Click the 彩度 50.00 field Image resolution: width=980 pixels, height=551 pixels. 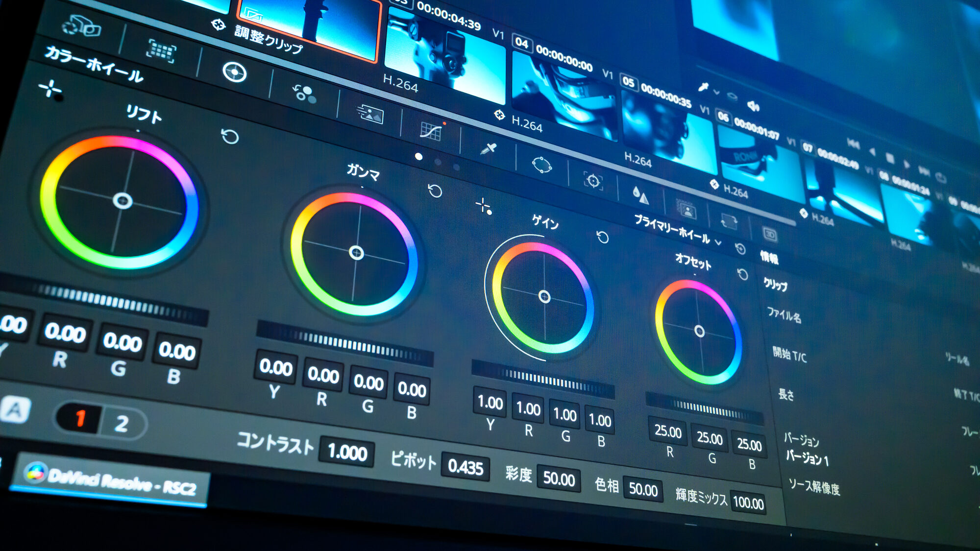(559, 479)
